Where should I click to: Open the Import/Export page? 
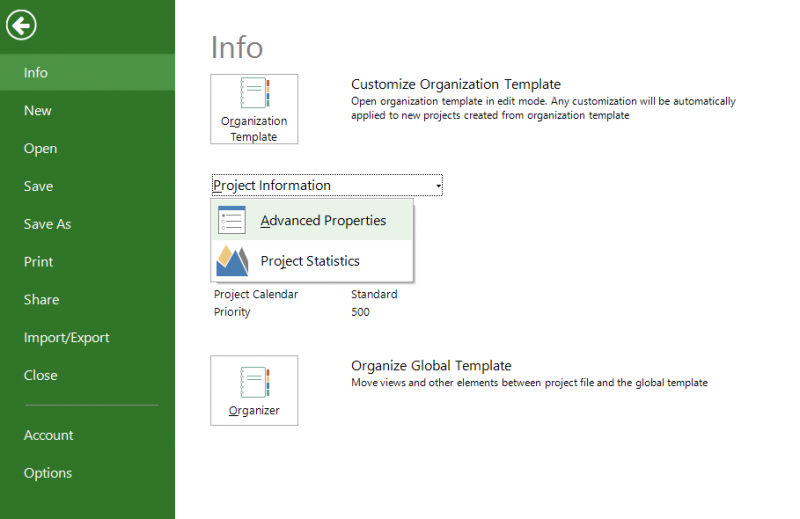tap(67, 338)
